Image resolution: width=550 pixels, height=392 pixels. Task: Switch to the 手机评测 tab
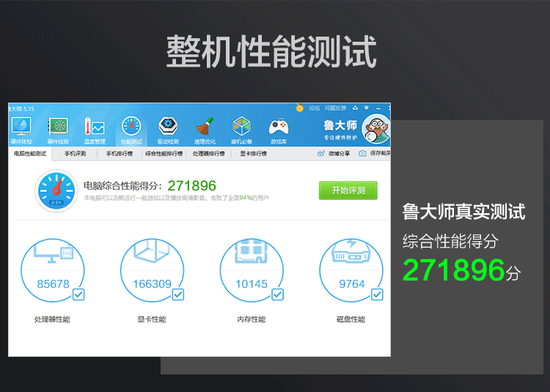[x=75, y=153]
